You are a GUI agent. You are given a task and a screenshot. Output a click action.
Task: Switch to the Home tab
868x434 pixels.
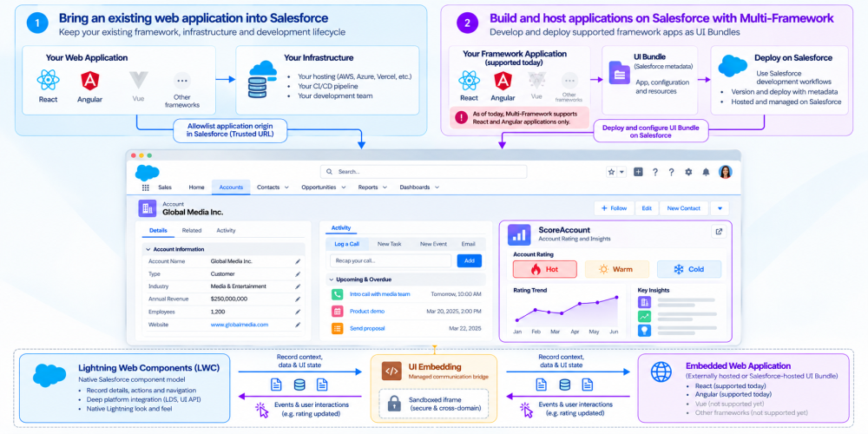(196, 187)
